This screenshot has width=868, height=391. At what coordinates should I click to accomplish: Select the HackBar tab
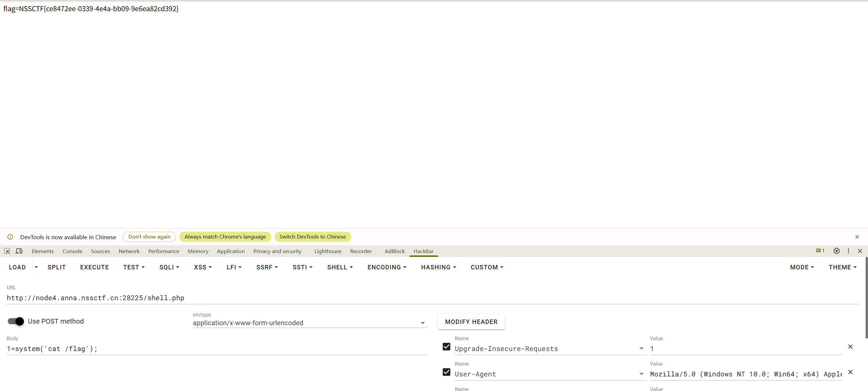click(423, 251)
